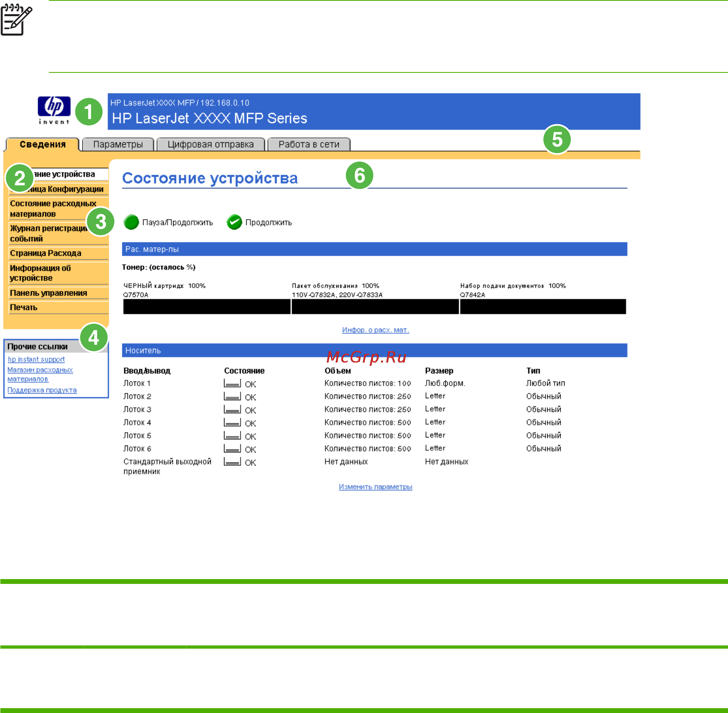728x713 pixels.
Task: Open the Работа в сети tab
Action: point(309,144)
